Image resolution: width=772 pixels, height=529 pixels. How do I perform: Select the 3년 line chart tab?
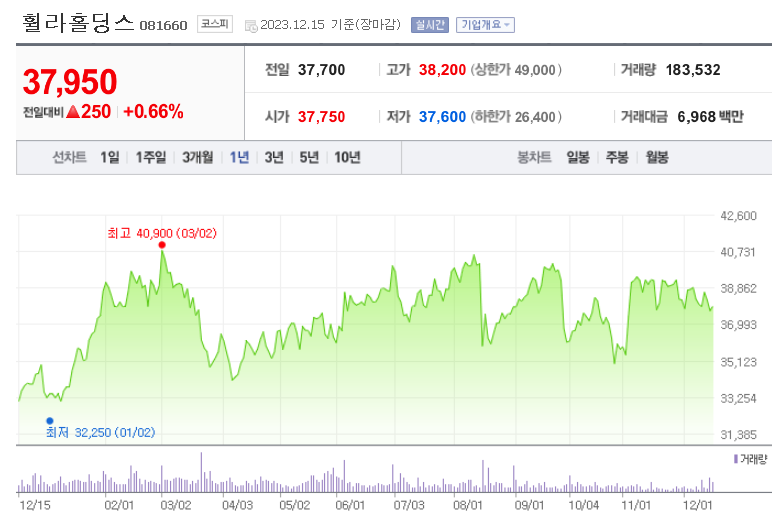(x=274, y=157)
